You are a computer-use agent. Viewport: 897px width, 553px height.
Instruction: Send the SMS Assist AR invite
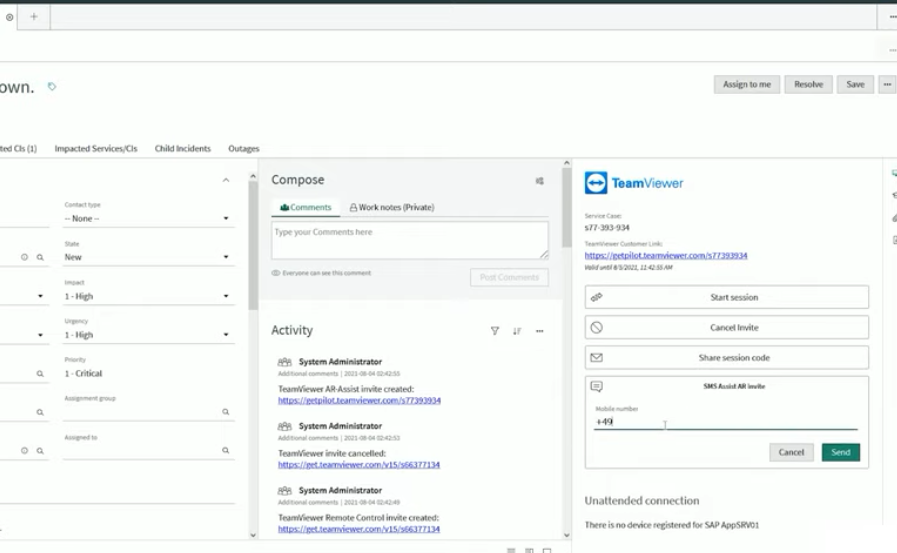(840, 452)
